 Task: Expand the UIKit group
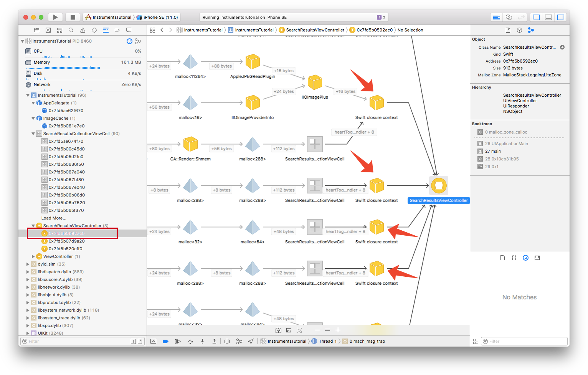point(28,333)
